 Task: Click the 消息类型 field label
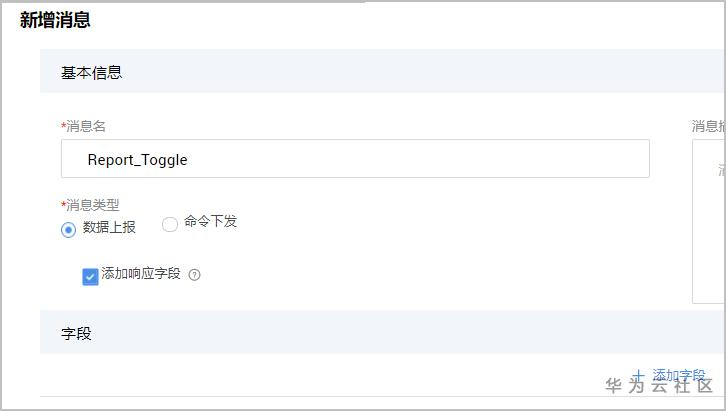(92, 205)
